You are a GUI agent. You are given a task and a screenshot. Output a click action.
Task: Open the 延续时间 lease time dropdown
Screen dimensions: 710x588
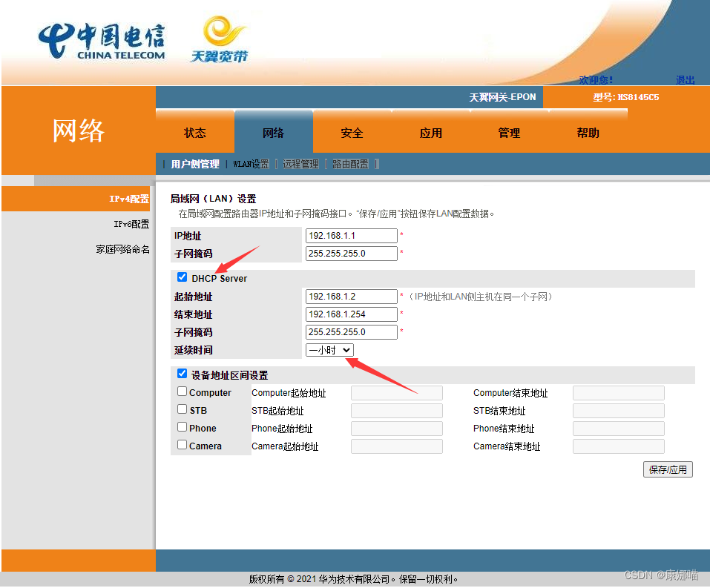(329, 350)
